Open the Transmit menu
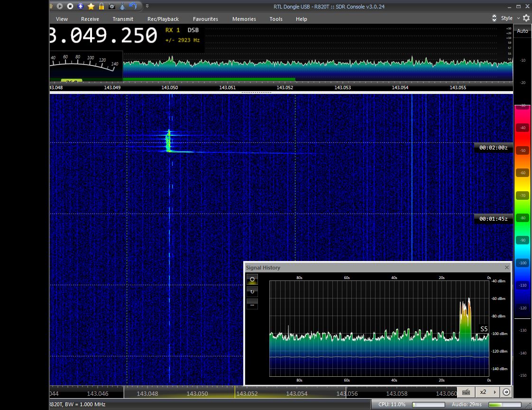 [123, 19]
